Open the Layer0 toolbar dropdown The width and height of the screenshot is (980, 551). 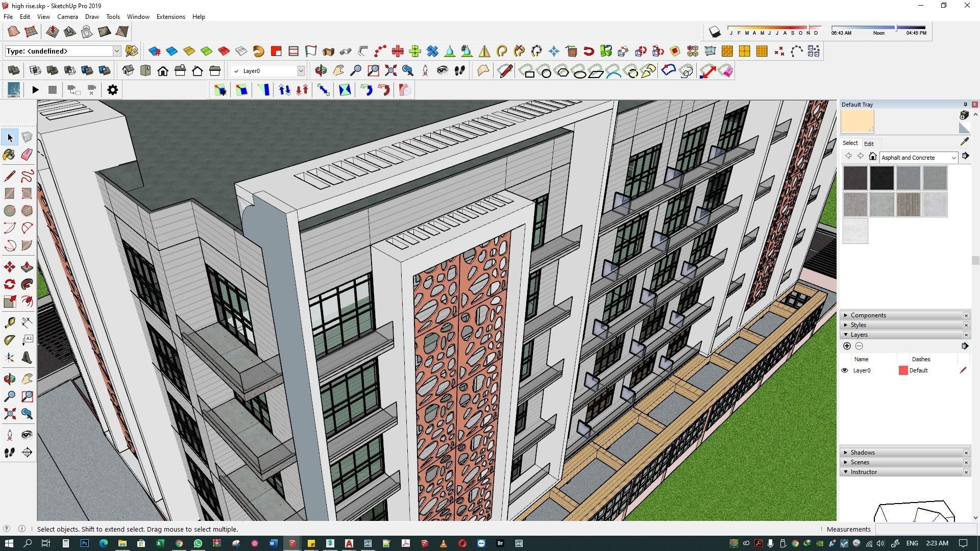(301, 71)
